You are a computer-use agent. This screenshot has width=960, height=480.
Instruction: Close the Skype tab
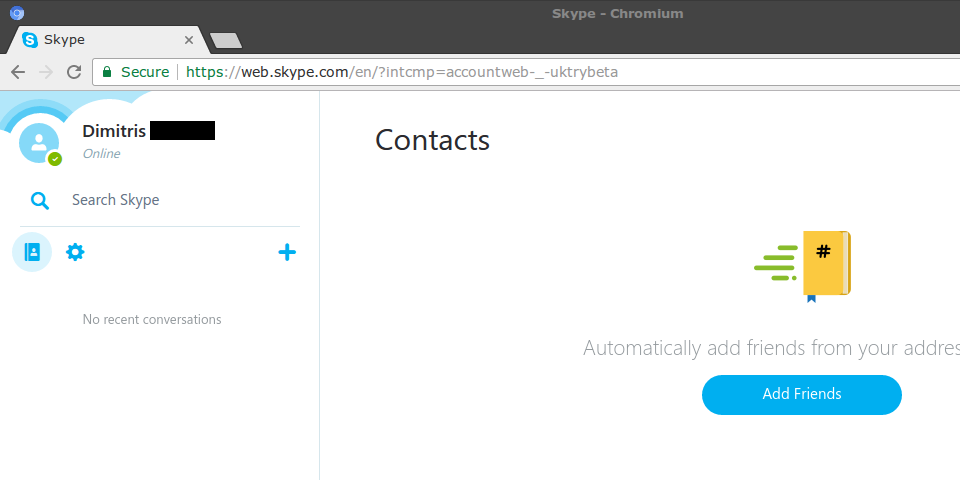tap(189, 40)
